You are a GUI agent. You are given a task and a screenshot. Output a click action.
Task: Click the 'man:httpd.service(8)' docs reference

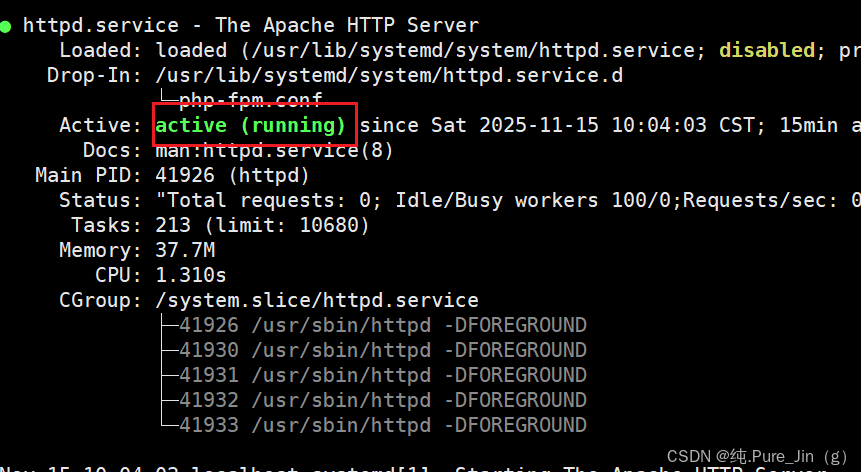click(275, 150)
